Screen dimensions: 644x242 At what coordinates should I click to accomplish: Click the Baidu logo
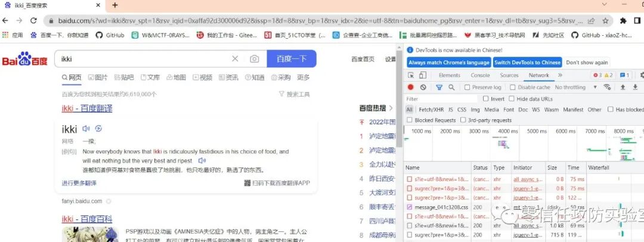pos(24,59)
